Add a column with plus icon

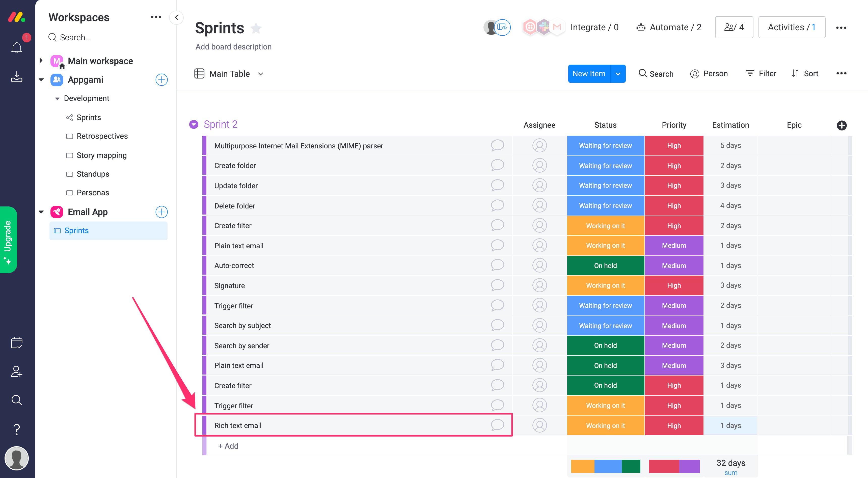(x=842, y=125)
